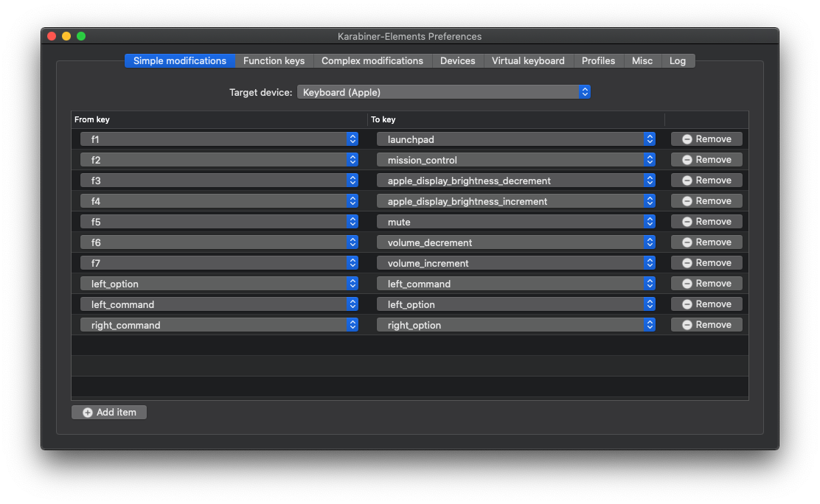The image size is (820, 504).
Task: Select the Devices tab
Action: [x=458, y=60]
